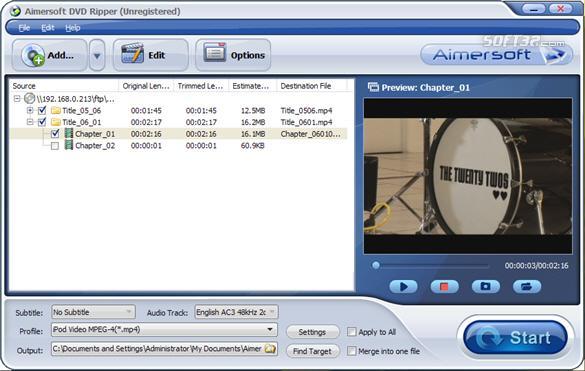Uncheck the Title_06_01 checkbox
Image resolution: width=585 pixels, height=371 pixels.
click(42, 122)
